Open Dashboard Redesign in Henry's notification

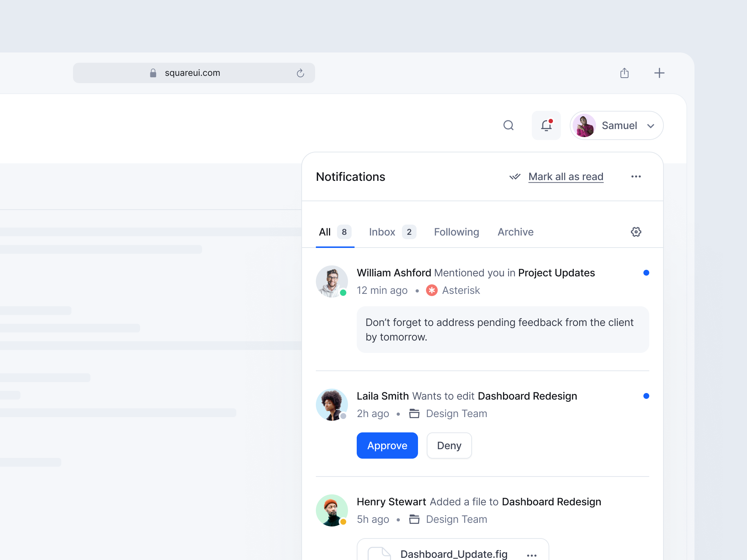click(551, 502)
